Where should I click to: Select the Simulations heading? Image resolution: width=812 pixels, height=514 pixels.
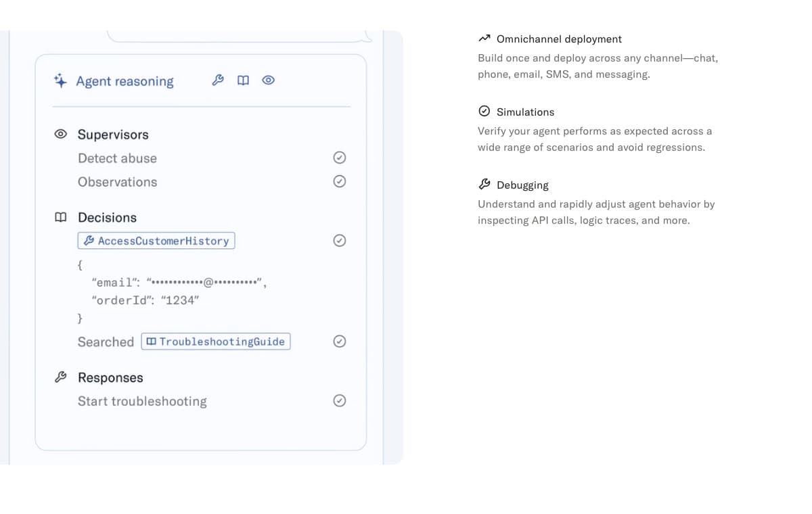(x=525, y=112)
